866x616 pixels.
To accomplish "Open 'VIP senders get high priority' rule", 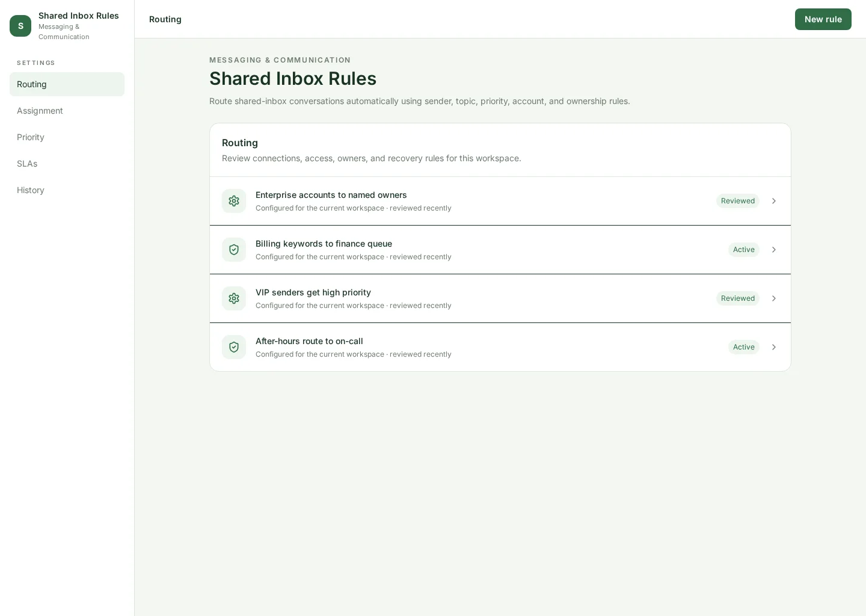I will point(500,298).
